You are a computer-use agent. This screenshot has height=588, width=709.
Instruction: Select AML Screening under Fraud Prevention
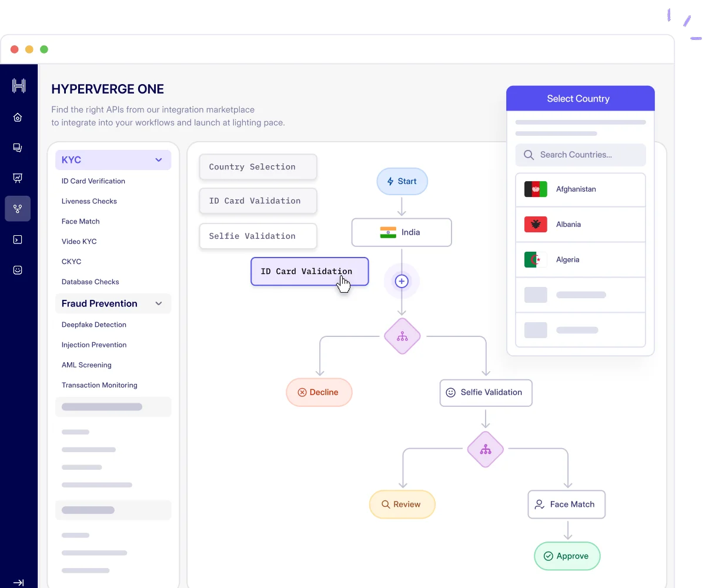point(86,365)
